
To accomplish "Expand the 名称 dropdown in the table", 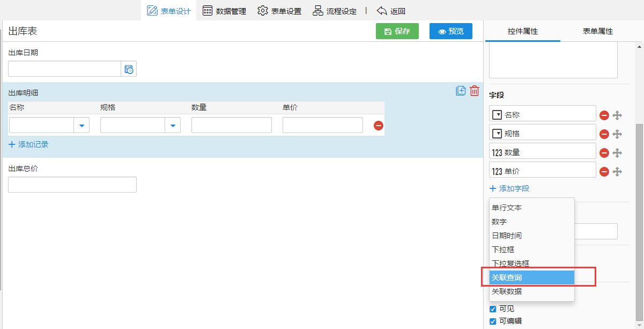I will pos(82,126).
